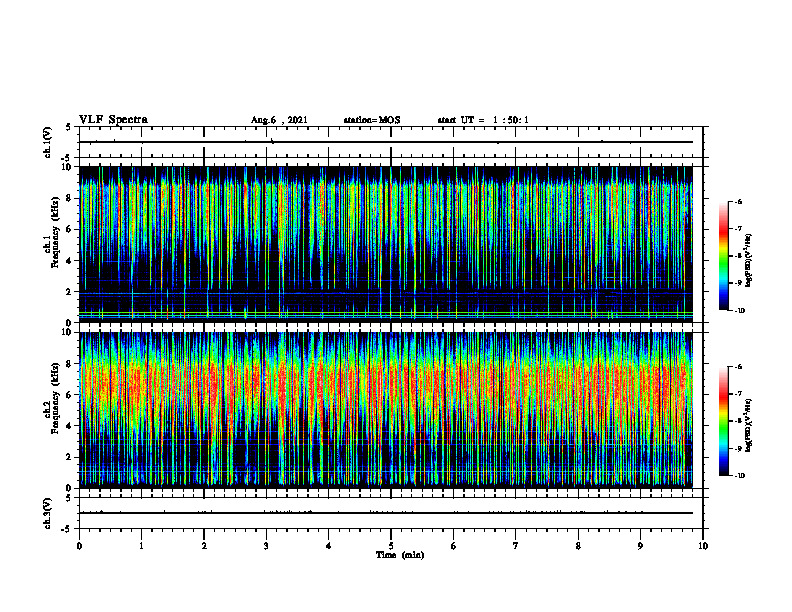Click time axis tick label "10"

coord(703,546)
